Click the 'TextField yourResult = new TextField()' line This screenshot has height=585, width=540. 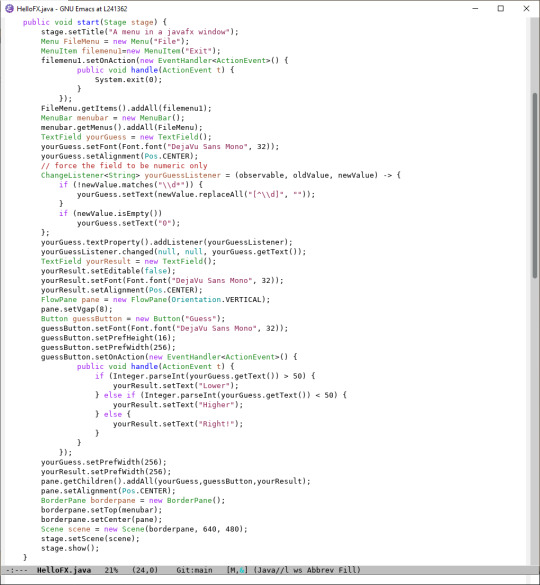128,261
